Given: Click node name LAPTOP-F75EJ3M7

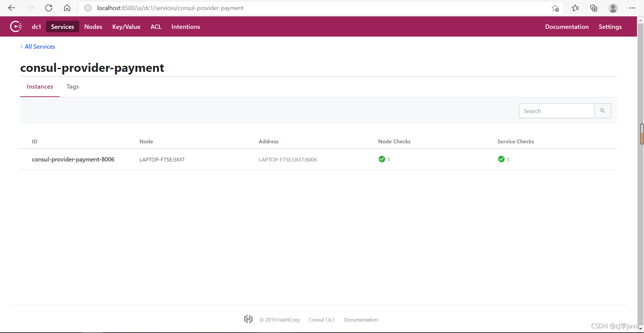Looking at the screenshot, I should (x=162, y=160).
